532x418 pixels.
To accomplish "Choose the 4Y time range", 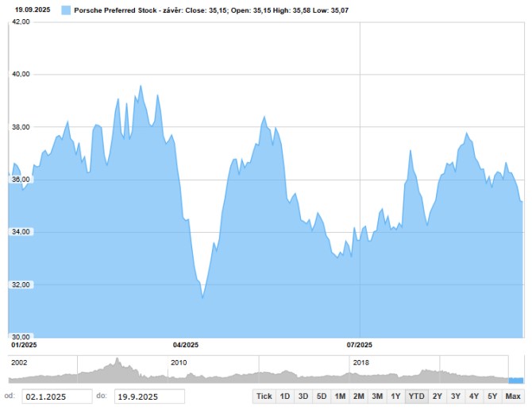I will click(474, 397).
